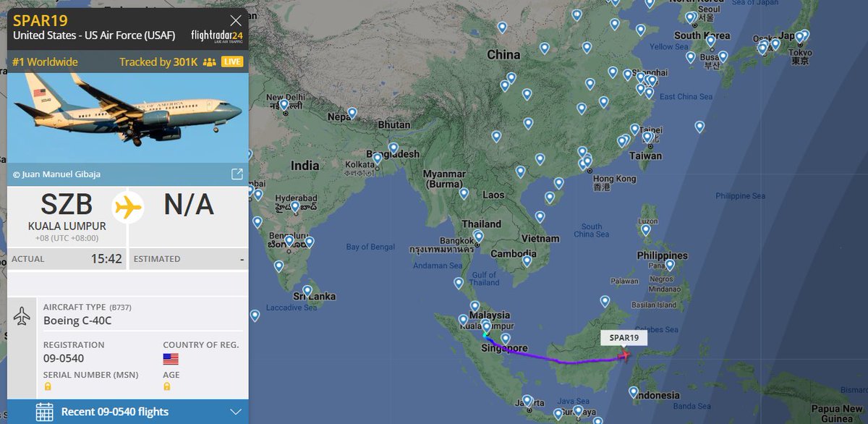The image size is (868, 424).
Task: Close the SPAR19 flight details panel
Action: coord(236,20)
